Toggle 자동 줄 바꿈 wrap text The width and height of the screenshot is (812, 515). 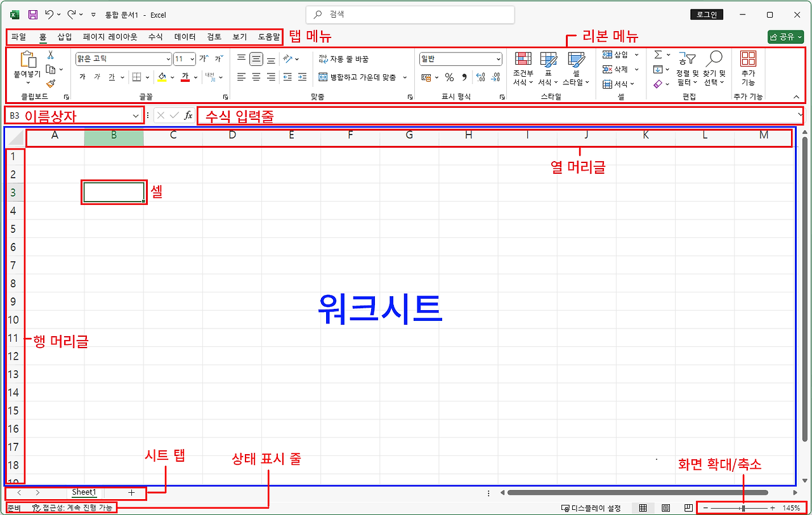tap(343, 59)
